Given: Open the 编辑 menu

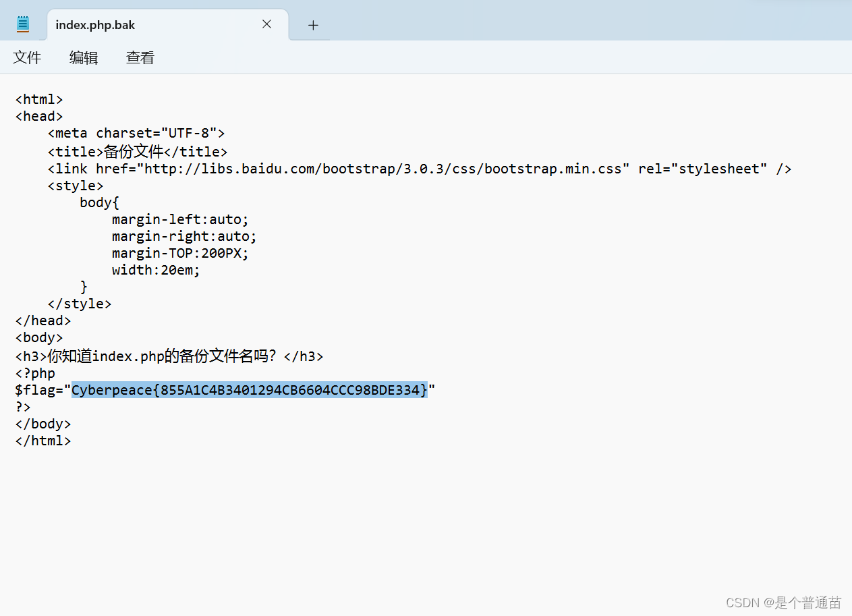Looking at the screenshot, I should (x=83, y=57).
